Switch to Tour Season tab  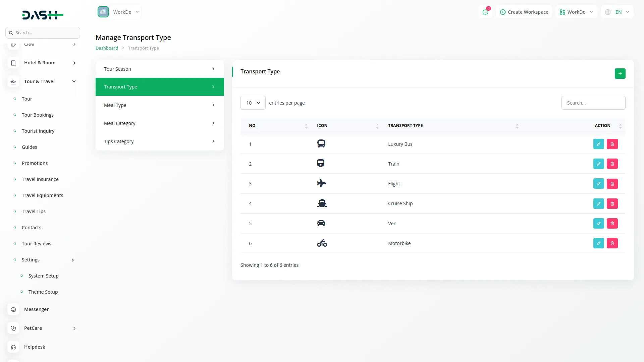[160, 69]
